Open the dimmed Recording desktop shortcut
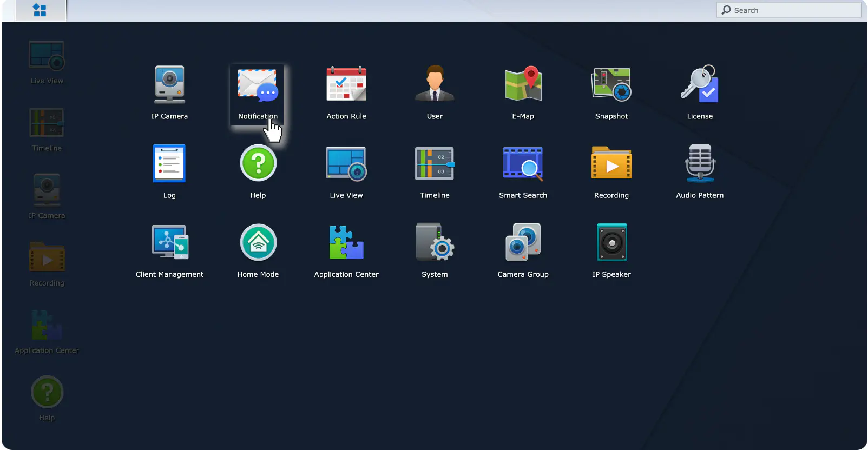868x450 pixels. tap(47, 264)
